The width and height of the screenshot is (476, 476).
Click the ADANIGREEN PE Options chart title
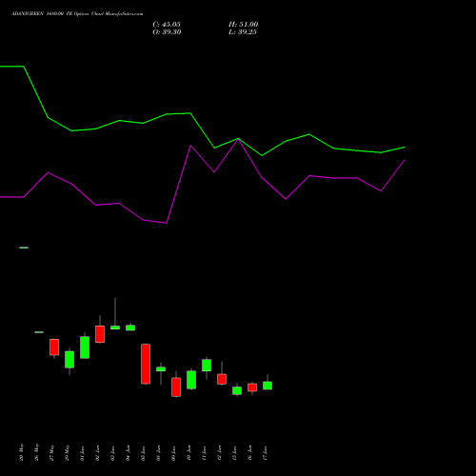77,14
